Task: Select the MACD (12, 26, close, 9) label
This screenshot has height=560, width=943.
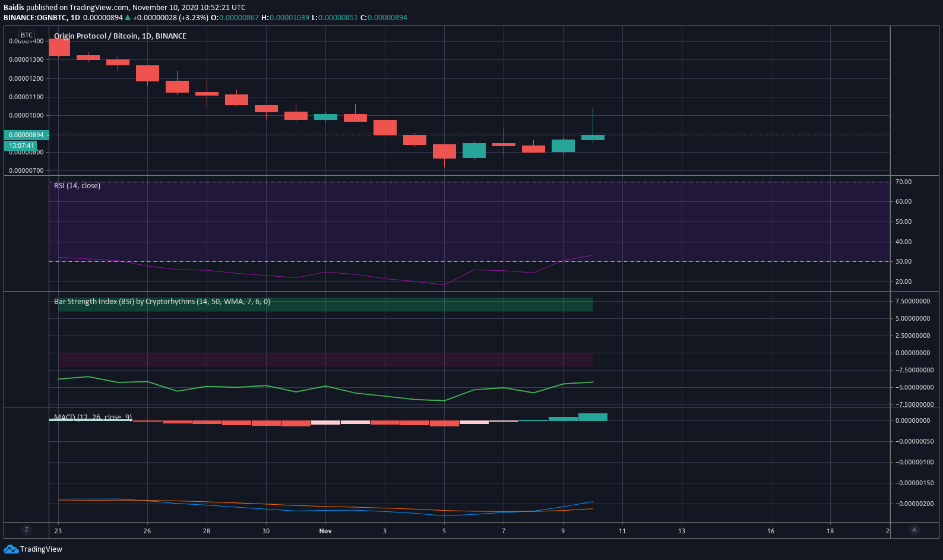Action: [93, 417]
